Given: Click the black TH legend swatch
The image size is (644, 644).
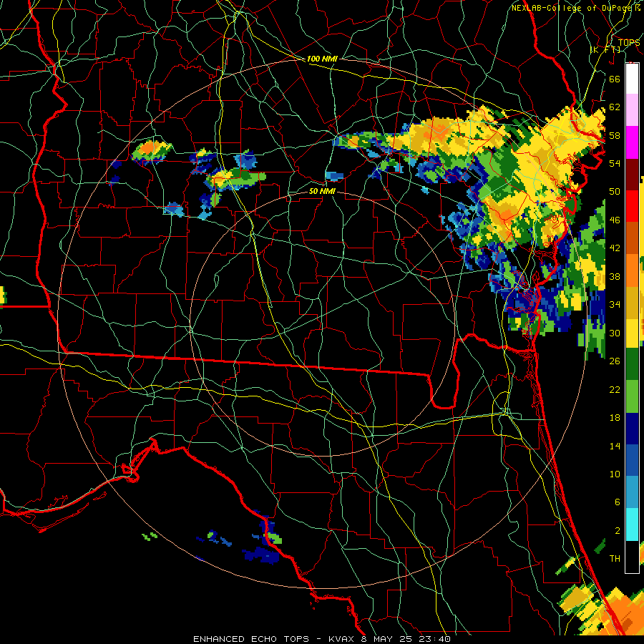Looking at the screenshot, I should coord(632,557).
